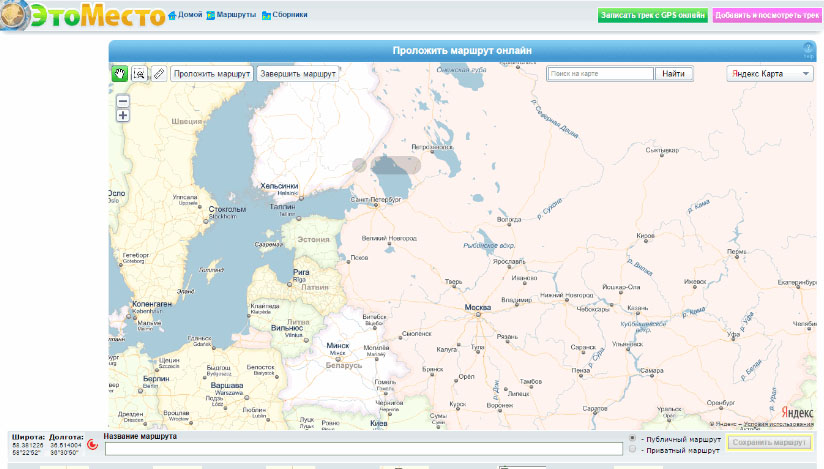Click the Берлин label on the map
This screenshot has height=469, width=824.
tap(156, 379)
